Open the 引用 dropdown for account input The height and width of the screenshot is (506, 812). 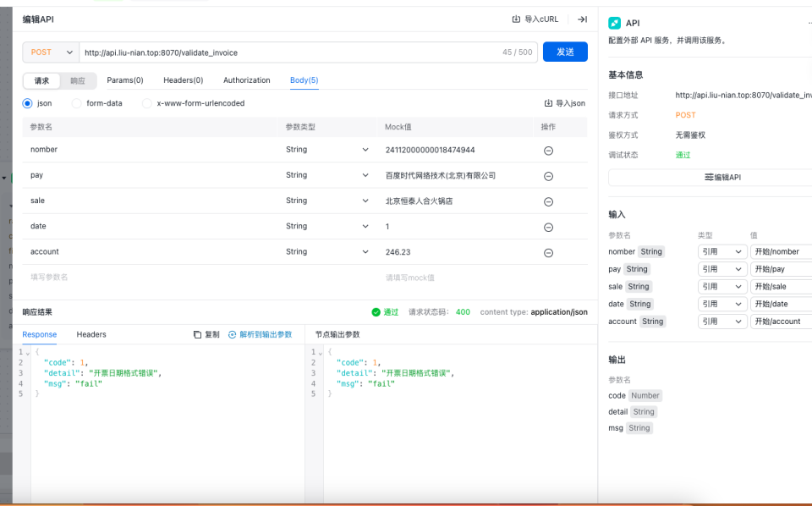click(x=722, y=322)
